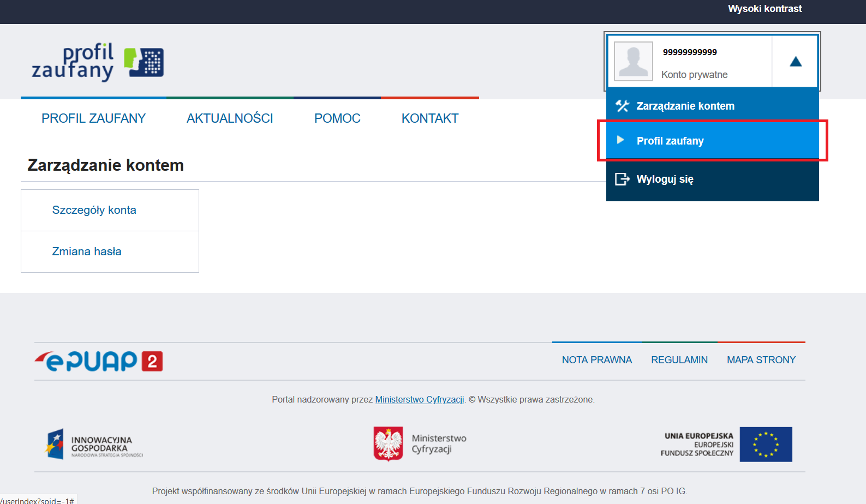Click the Zarządzanie kontem page heading
The width and height of the screenshot is (866, 504).
point(106,165)
